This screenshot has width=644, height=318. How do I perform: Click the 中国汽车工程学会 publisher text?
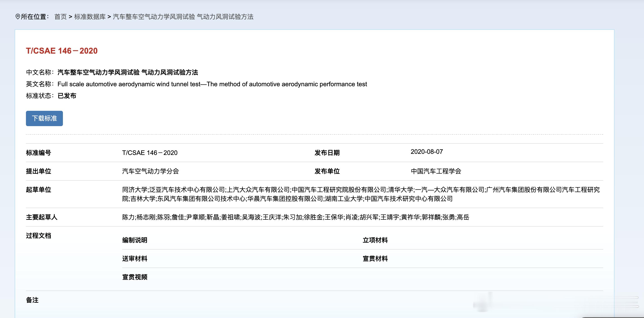coord(436,171)
